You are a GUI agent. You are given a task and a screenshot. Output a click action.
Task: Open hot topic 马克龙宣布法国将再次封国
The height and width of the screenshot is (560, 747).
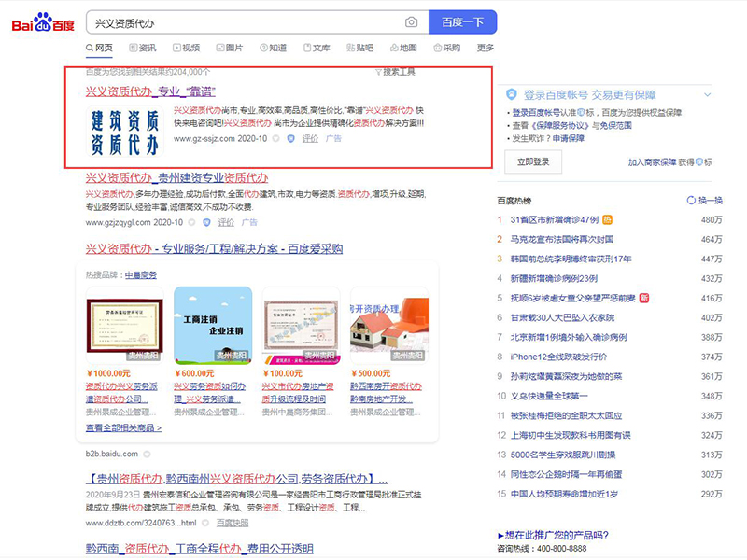(562, 240)
